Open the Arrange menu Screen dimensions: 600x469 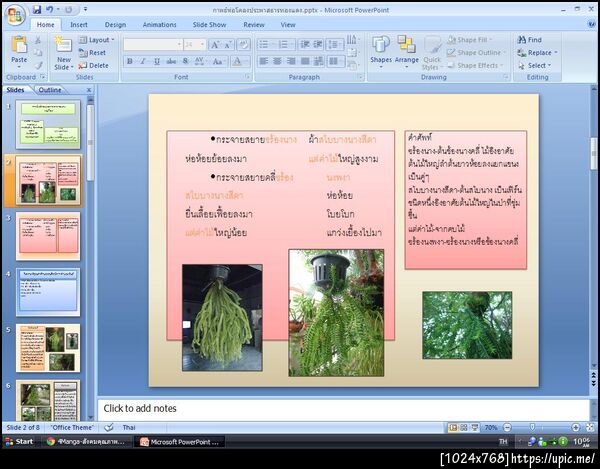point(406,52)
